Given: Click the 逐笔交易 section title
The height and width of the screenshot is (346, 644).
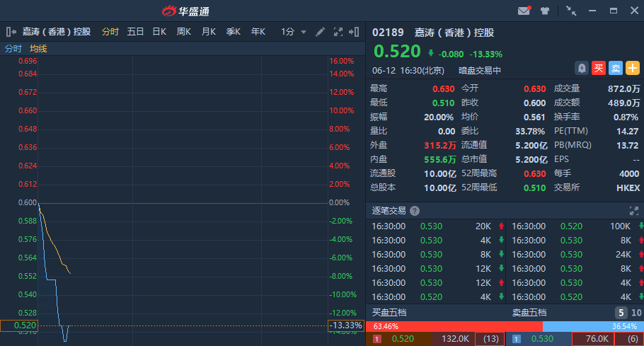Looking at the screenshot, I should 389,211.
